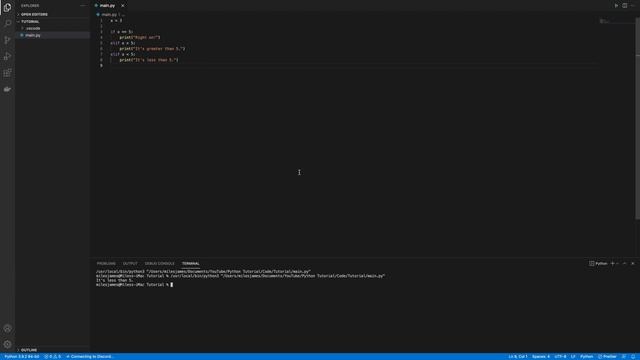Expand the .vscode folder
This screenshot has width=640, height=360.
click(x=52, y=28)
